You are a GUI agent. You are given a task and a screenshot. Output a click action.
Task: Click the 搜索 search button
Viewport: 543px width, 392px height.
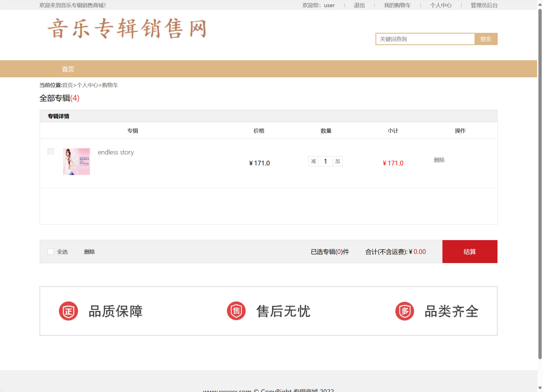coord(486,39)
